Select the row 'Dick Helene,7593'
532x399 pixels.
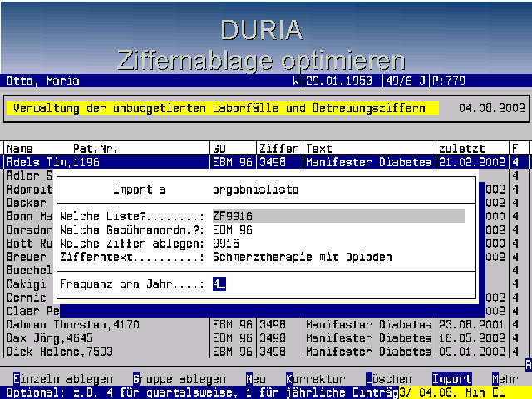pyautogui.click(x=264, y=352)
